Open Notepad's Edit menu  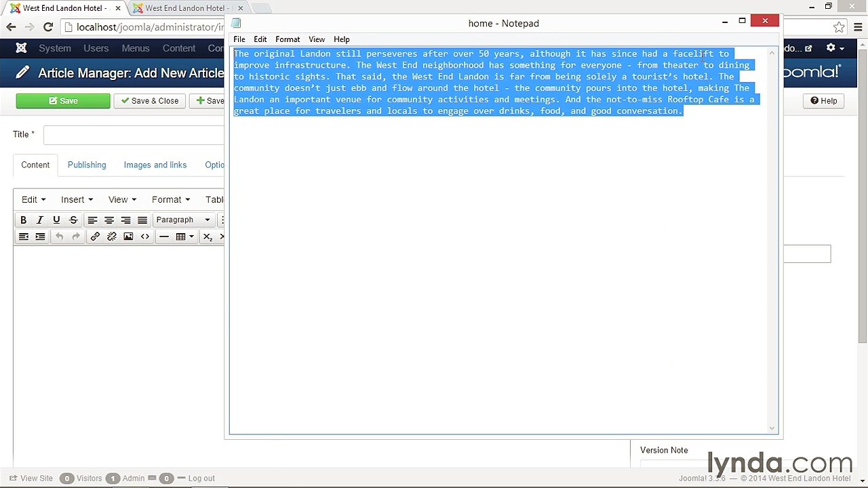point(260,39)
